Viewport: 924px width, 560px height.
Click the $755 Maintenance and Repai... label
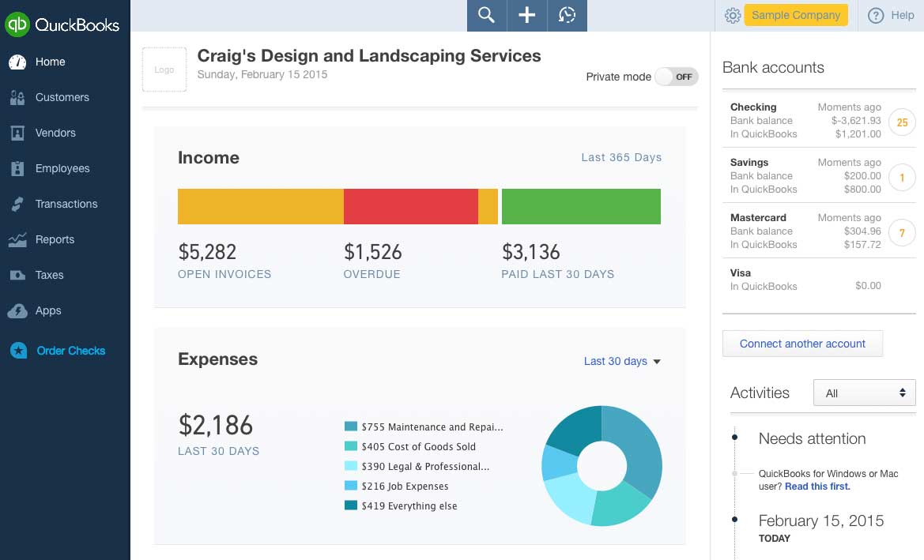pyautogui.click(x=432, y=427)
